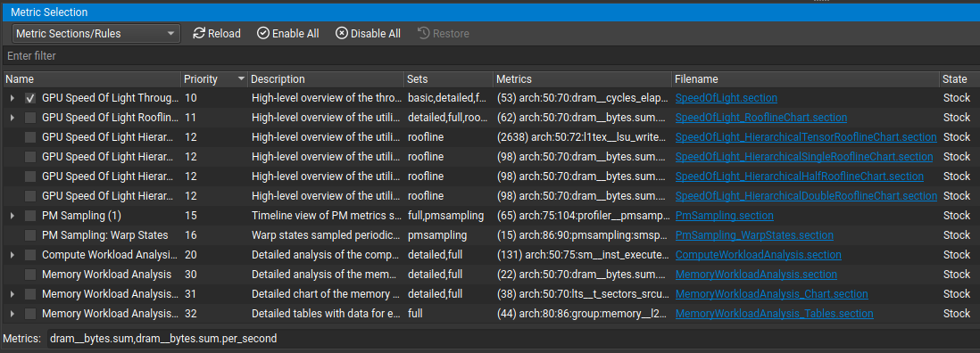This screenshot has height=353, width=980.
Task: Sort by the Name column header
Action: 92,79
